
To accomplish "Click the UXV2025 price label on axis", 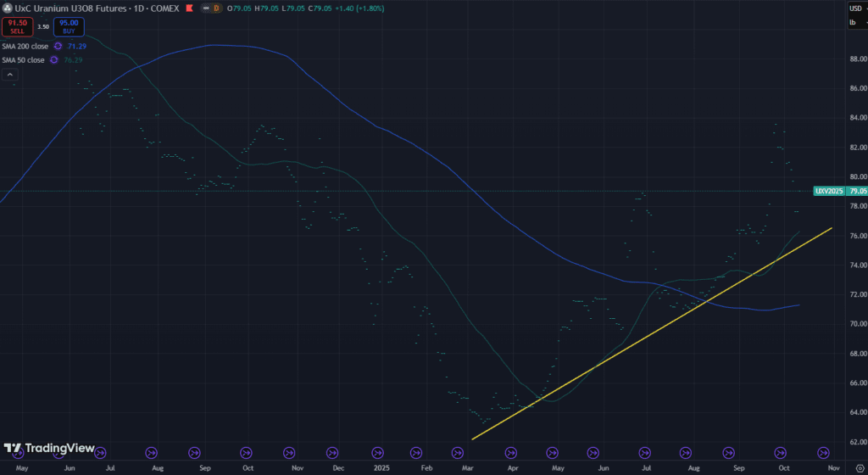I will (829, 191).
